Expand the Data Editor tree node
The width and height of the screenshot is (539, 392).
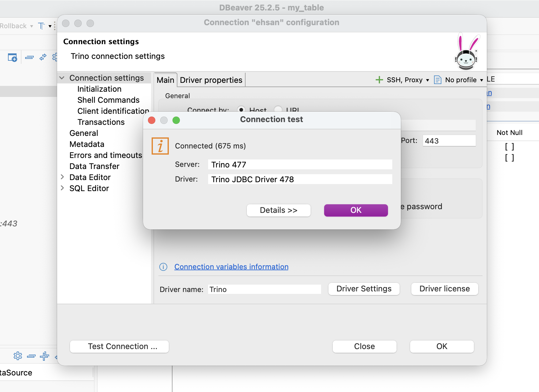pos(62,177)
